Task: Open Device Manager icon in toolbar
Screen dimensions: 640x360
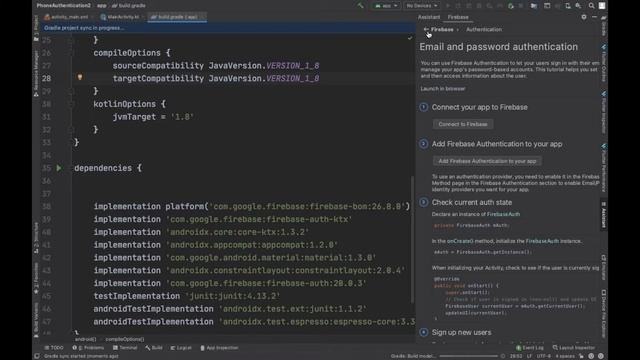Action: [x=567, y=6]
